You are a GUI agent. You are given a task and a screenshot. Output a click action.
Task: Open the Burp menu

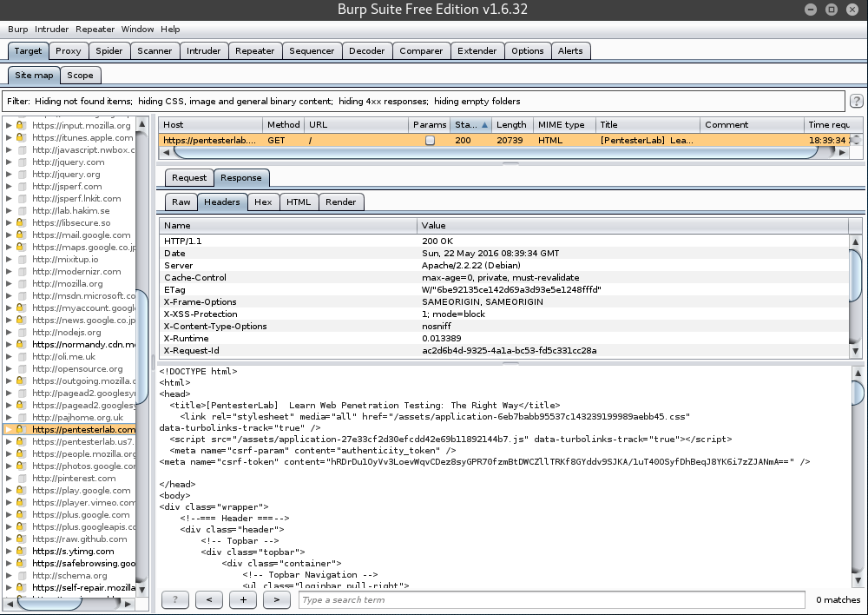tap(17, 30)
